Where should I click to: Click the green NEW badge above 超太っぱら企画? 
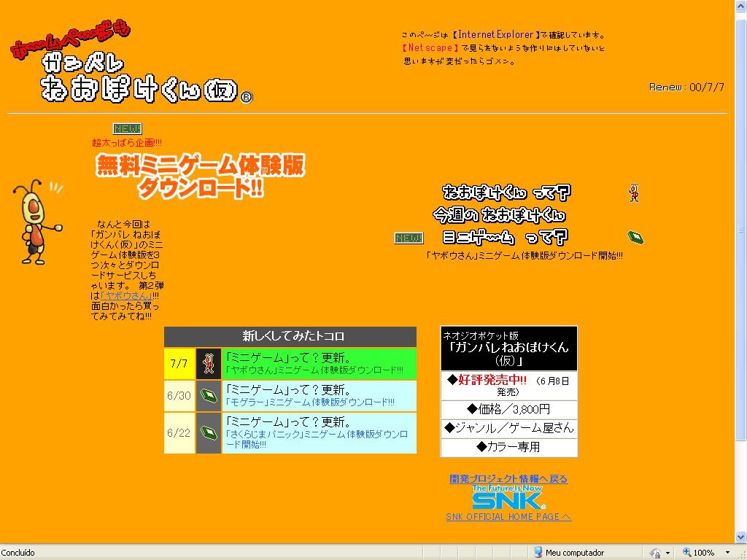(127, 128)
